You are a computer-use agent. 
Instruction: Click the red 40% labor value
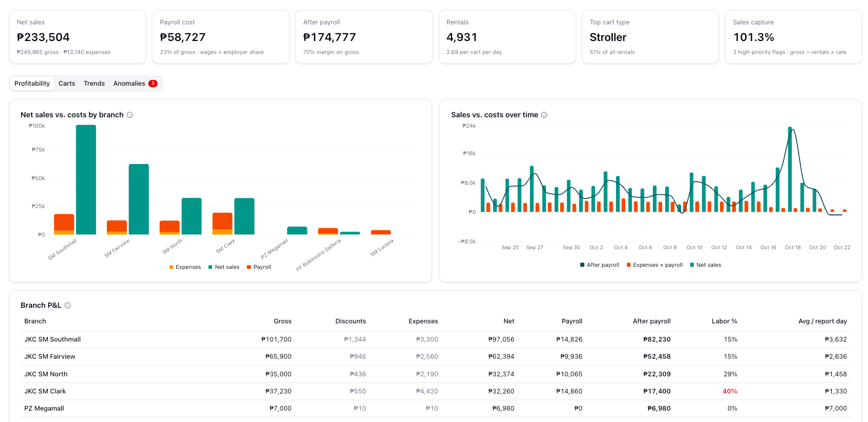[730, 391]
